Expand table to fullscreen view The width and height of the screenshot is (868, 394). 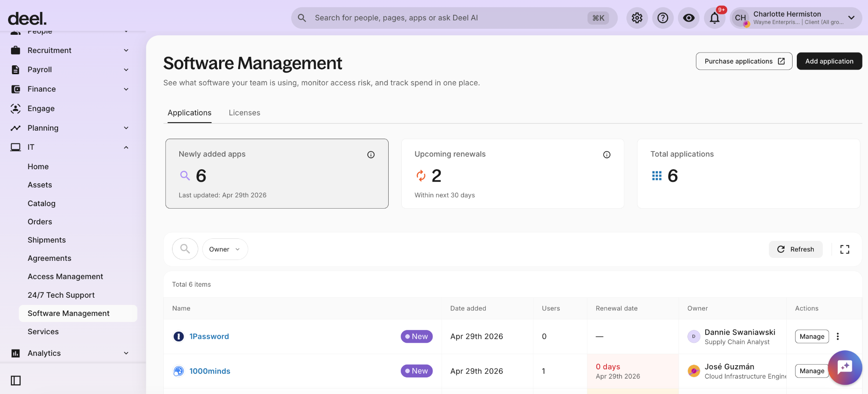pos(845,249)
